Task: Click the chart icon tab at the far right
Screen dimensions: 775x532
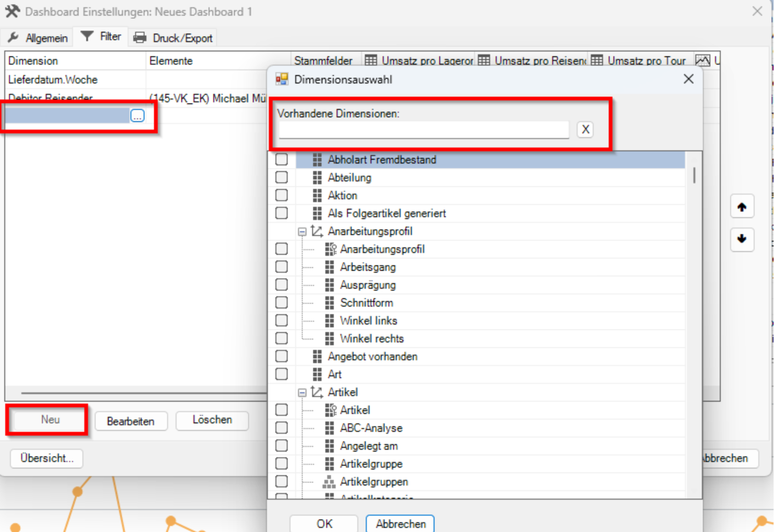Action: coord(703,60)
